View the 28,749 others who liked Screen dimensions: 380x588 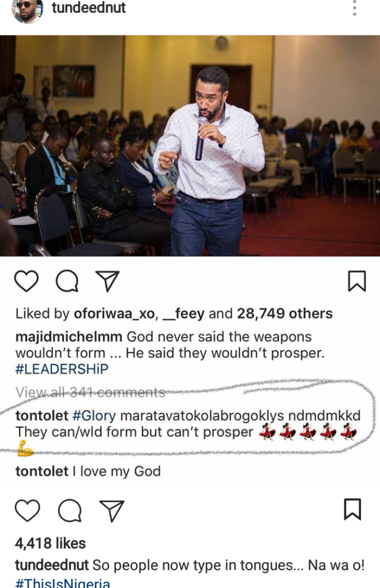click(x=285, y=314)
